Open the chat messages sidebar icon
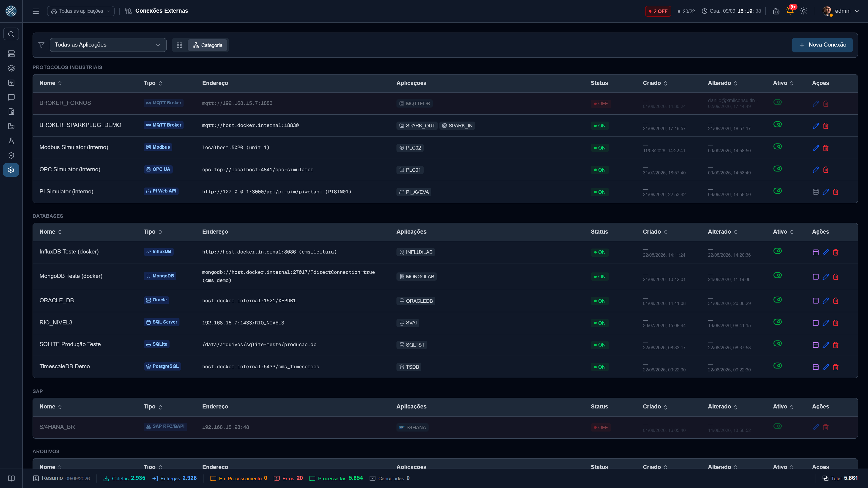This screenshot has height=488, width=868. tap(11, 97)
